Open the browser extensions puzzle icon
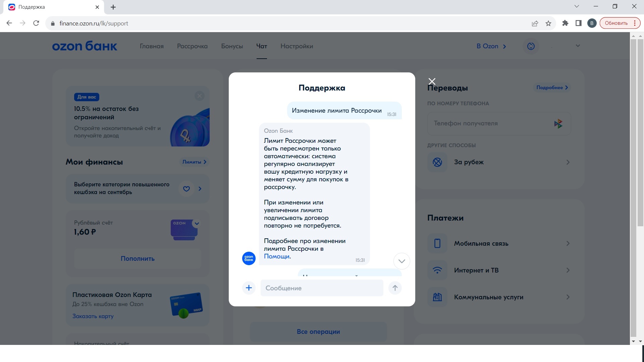The image size is (644, 362). tap(565, 23)
